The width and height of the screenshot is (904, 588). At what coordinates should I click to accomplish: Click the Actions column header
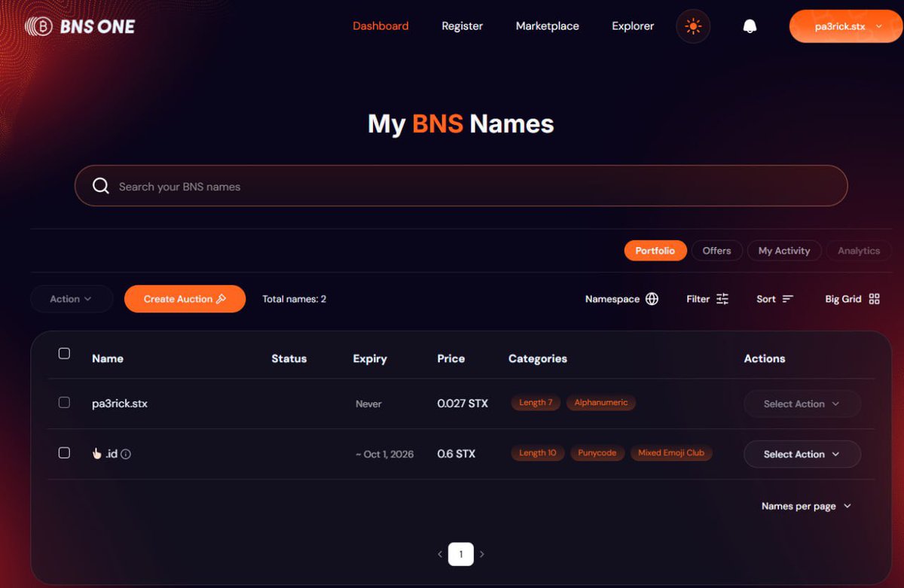click(765, 358)
